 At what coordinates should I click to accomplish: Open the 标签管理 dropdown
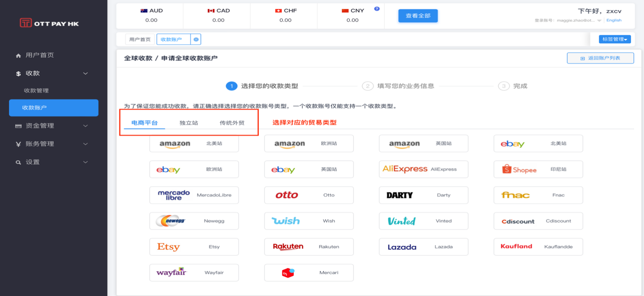click(615, 39)
